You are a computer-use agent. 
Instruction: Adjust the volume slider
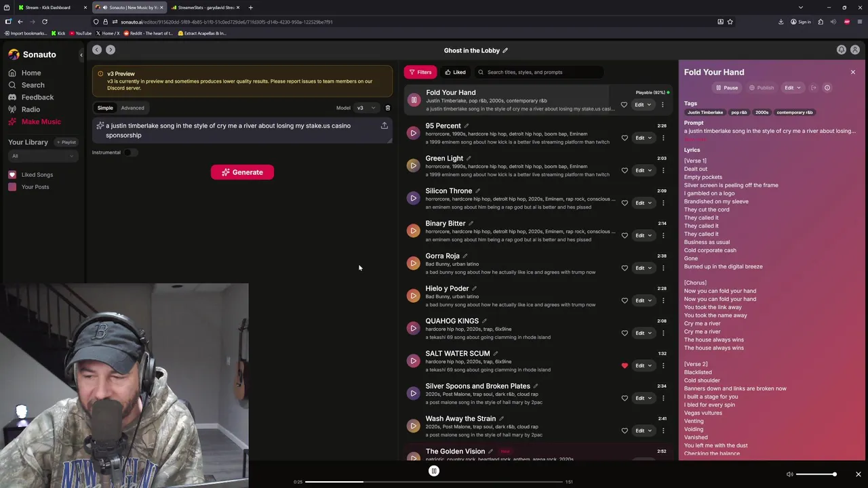tap(815, 474)
